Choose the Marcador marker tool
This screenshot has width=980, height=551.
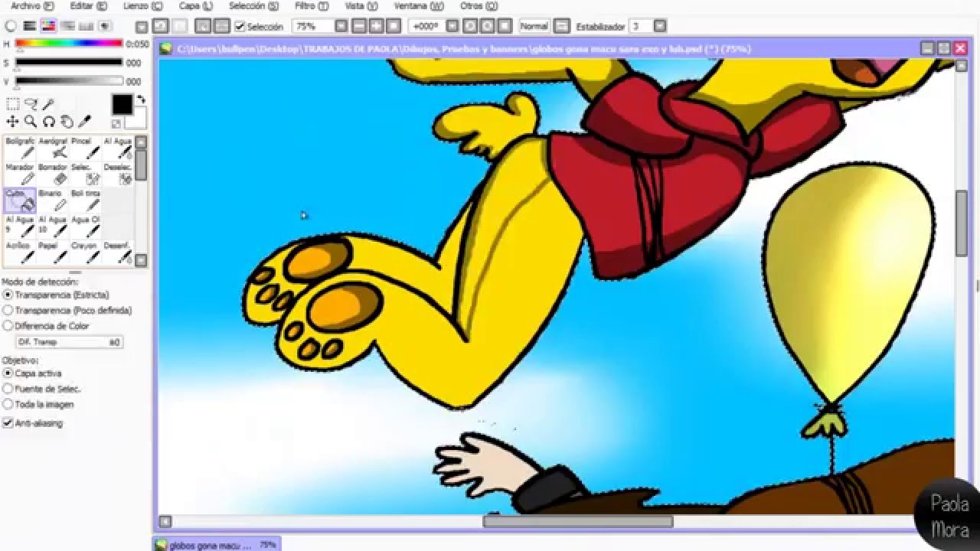(x=20, y=174)
